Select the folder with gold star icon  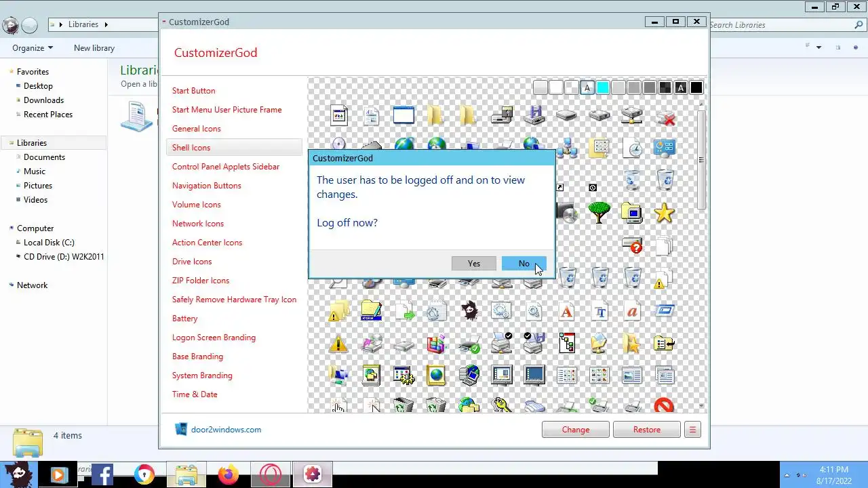coord(631,343)
